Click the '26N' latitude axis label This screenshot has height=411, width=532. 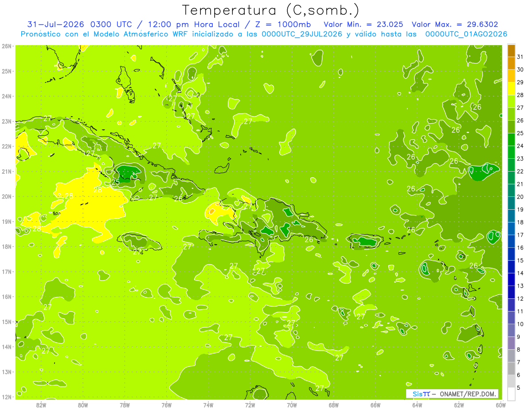click(7, 46)
